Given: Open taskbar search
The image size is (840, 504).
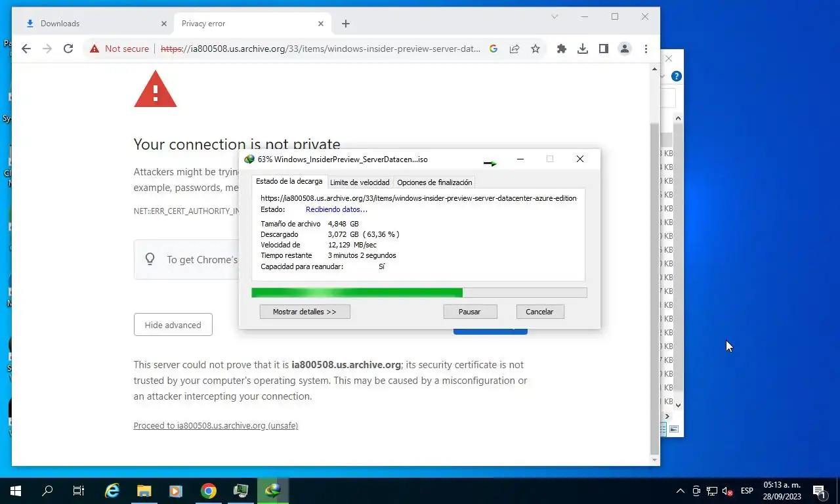Looking at the screenshot, I should (47, 491).
